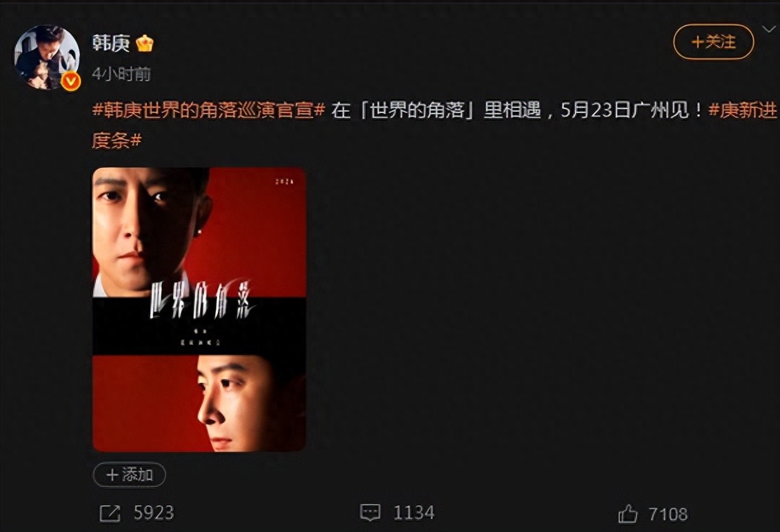This screenshot has width=780, height=532.
Task: Expand the post options chevron
Action: [769, 30]
